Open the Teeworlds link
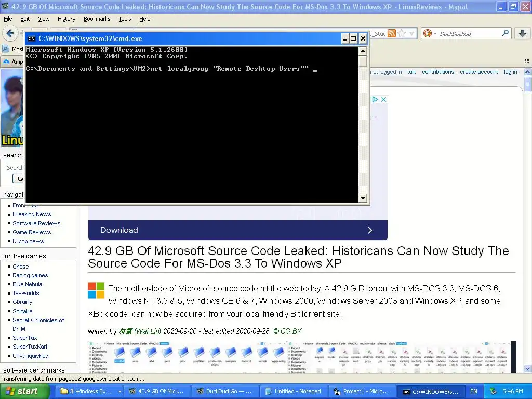The image size is (532, 399). click(26, 293)
